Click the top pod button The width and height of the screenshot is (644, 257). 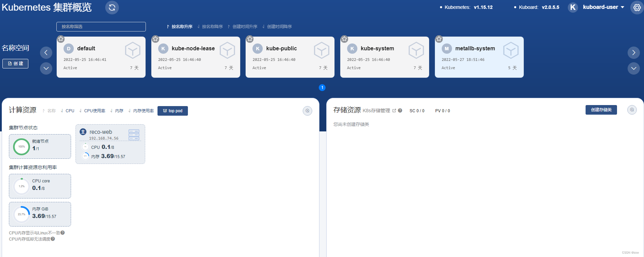click(x=173, y=111)
